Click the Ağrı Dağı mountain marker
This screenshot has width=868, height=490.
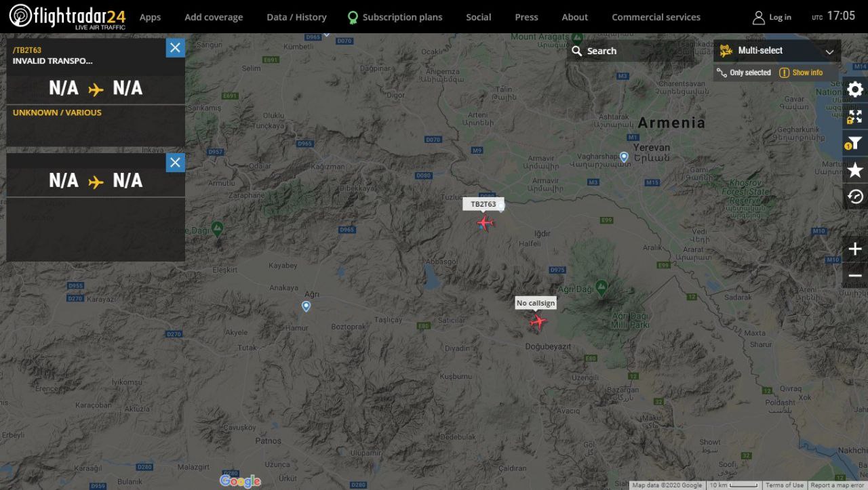(601, 285)
